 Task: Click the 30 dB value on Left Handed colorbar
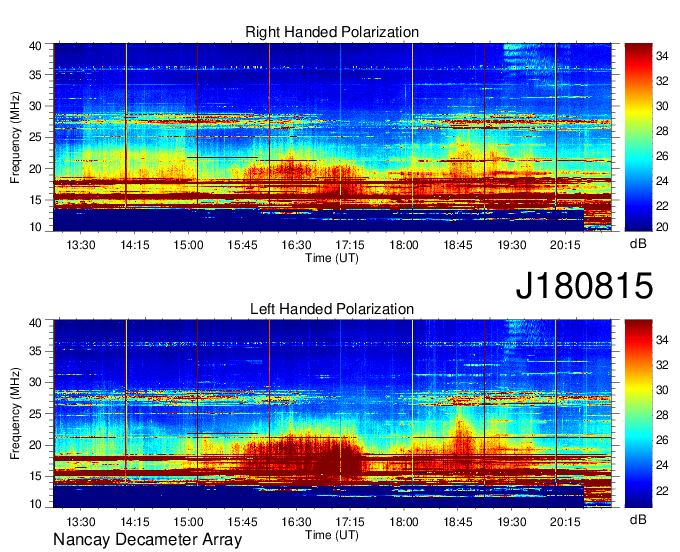coord(662,390)
